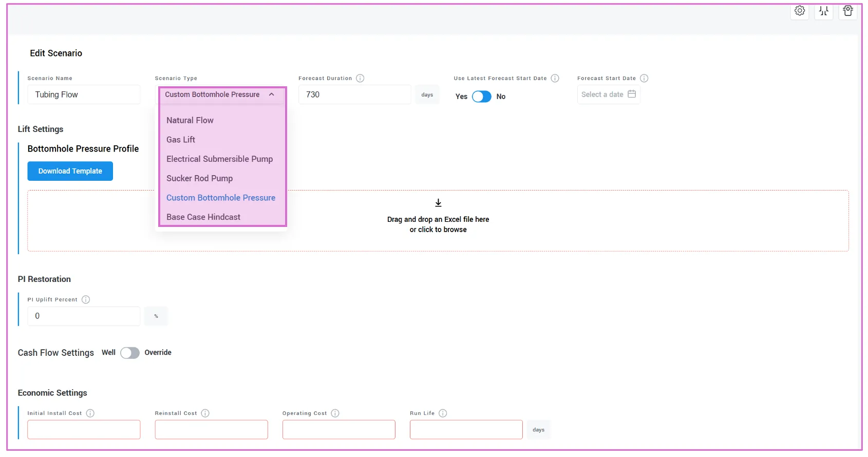Image resolution: width=868 pixels, height=457 pixels.
Task: Click the download arrow in the drop zone
Action: [x=438, y=203]
